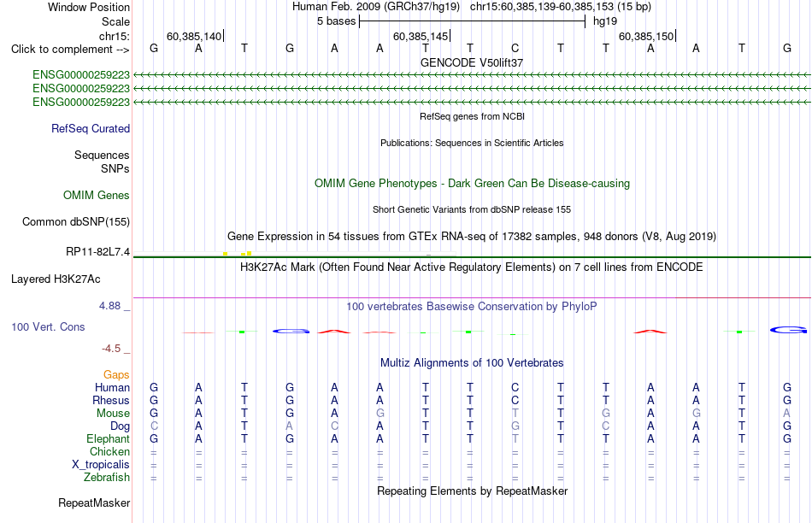Click the PhyloP lower limit value -4.5
This screenshot has width=812, height=523.
coord(111,349)
